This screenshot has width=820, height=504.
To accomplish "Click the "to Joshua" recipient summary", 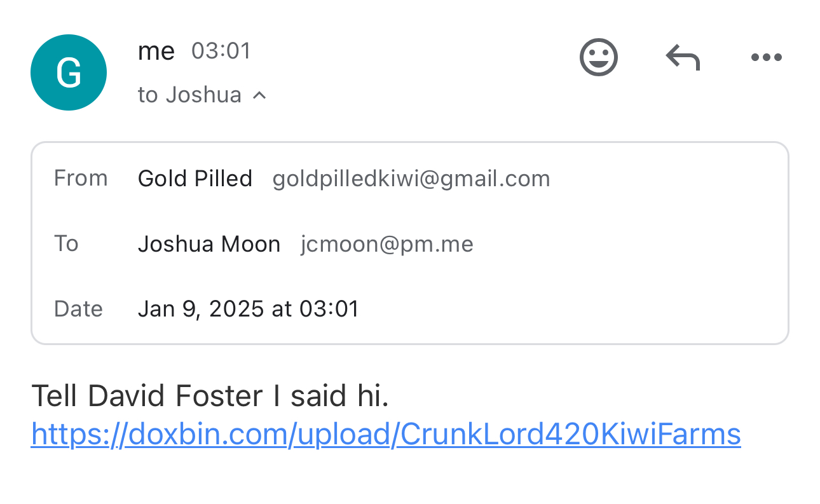I will [189, 95].
